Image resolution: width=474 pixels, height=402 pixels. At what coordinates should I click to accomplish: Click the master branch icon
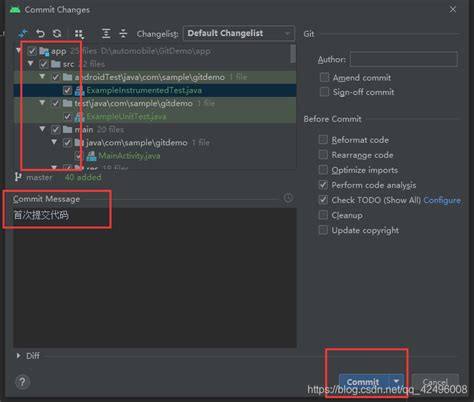(18, 177)
